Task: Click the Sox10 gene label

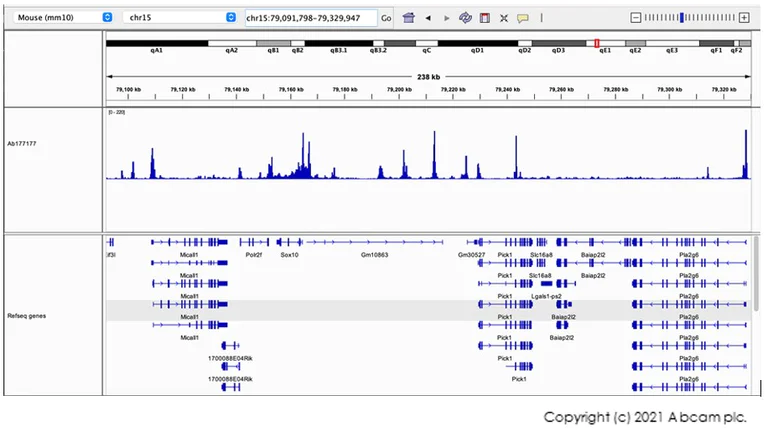Action: (x=289, y=255)
